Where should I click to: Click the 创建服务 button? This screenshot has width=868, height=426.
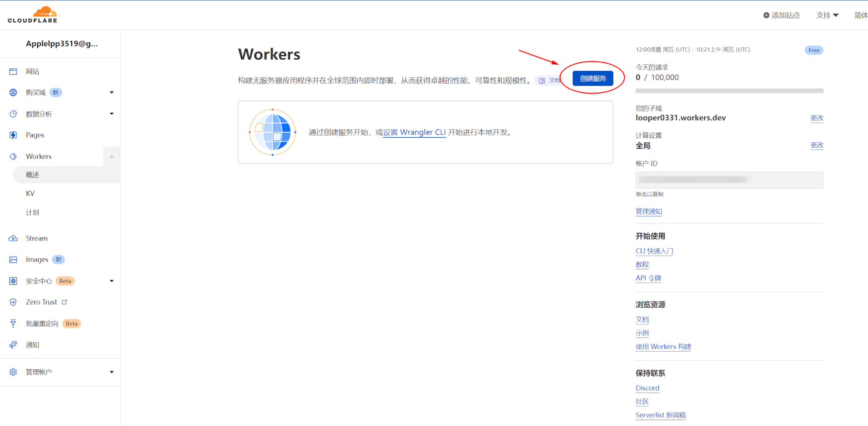(x=593, y=78)
